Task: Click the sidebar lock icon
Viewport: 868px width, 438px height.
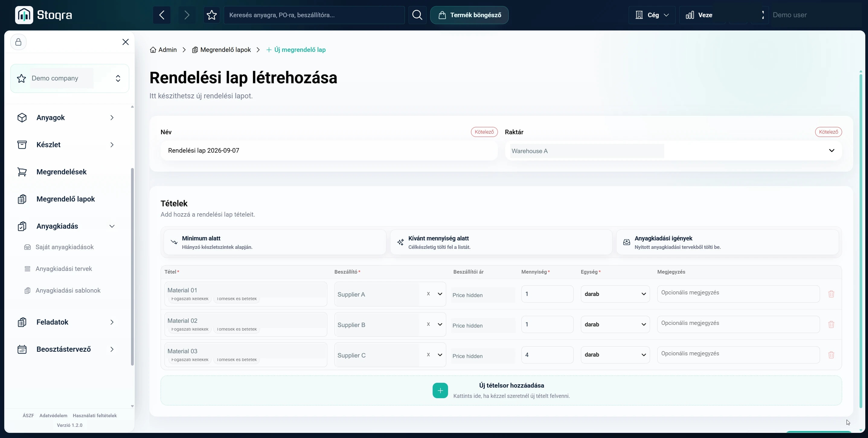Action: (18, 42)
